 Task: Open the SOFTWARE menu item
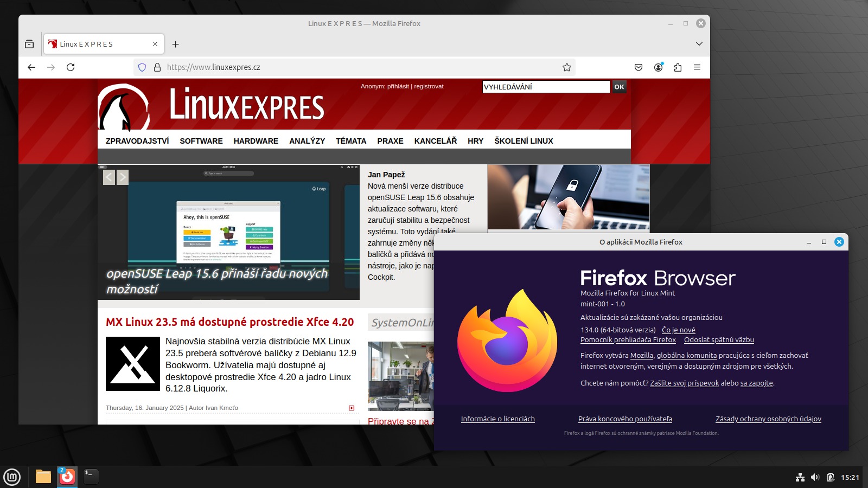(x=201, y=141)
